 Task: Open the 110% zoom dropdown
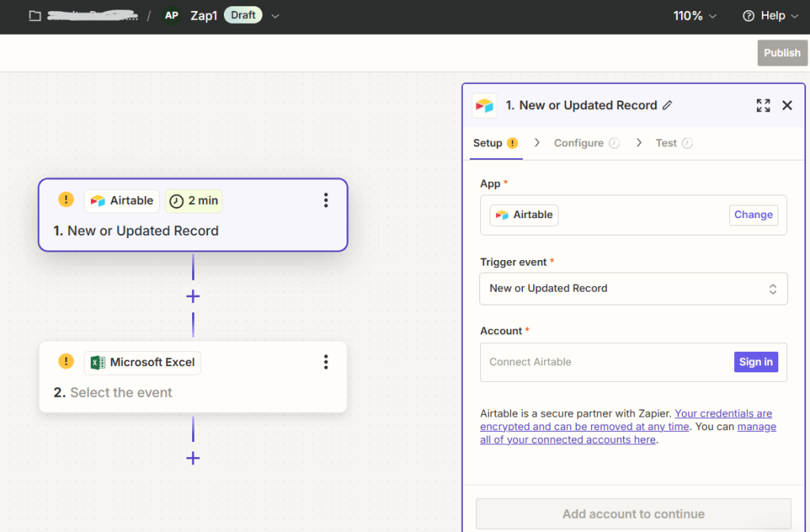(695, 16)
